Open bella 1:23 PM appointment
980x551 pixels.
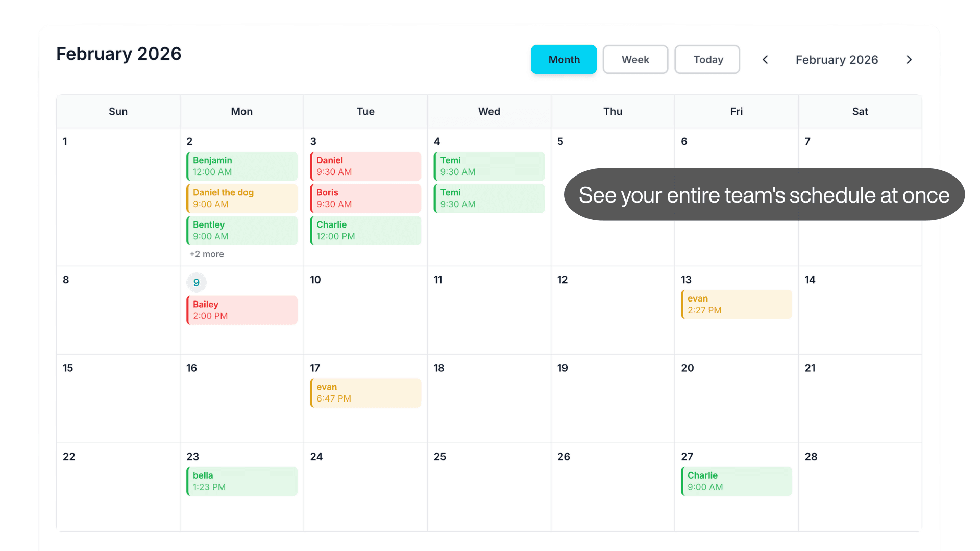pyautogui.click(x=242, y=481)
